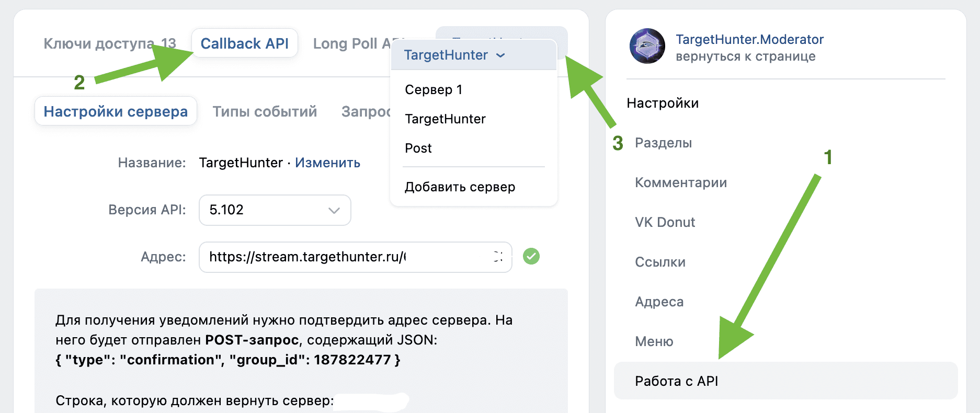Switch to the Callback API tab

click(x=244, y=43)
